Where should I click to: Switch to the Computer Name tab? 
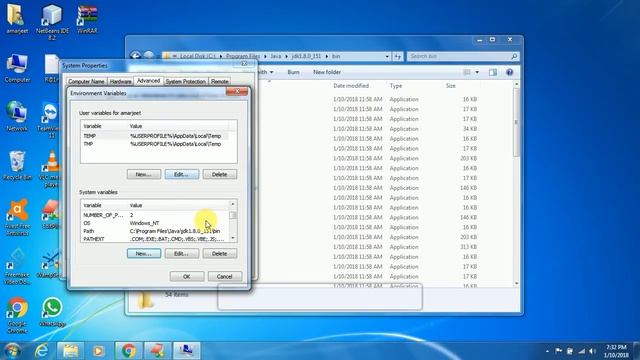click(x=86, y=81)
